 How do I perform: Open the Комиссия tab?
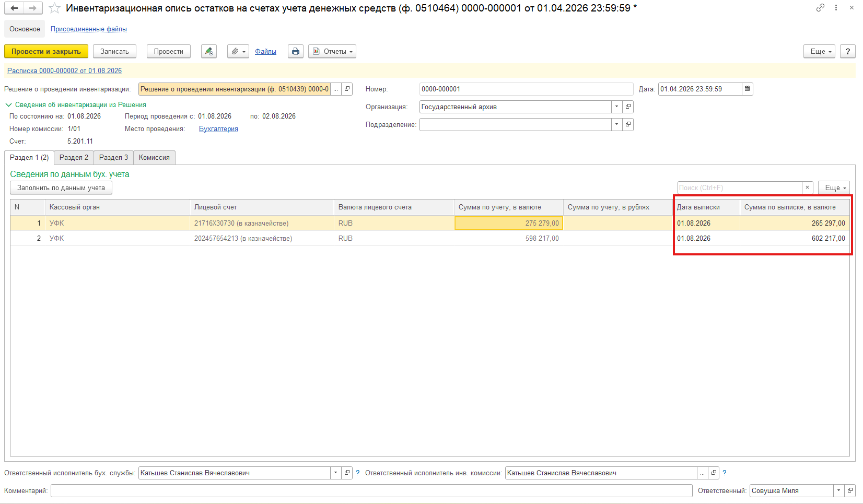point(154,157)
